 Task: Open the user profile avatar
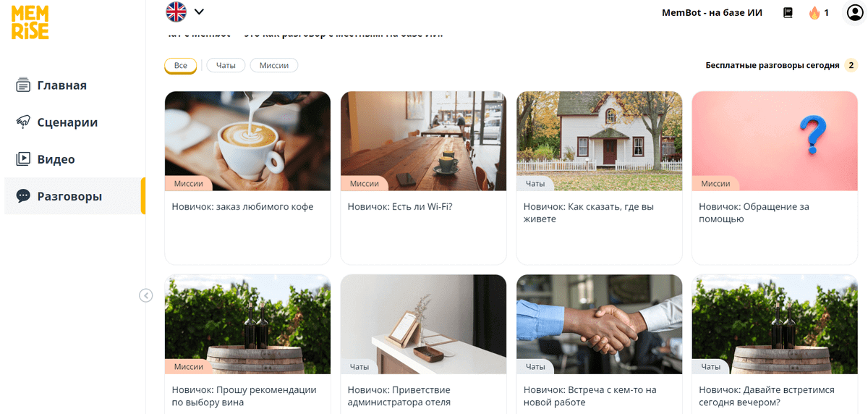tap(855, 12)
